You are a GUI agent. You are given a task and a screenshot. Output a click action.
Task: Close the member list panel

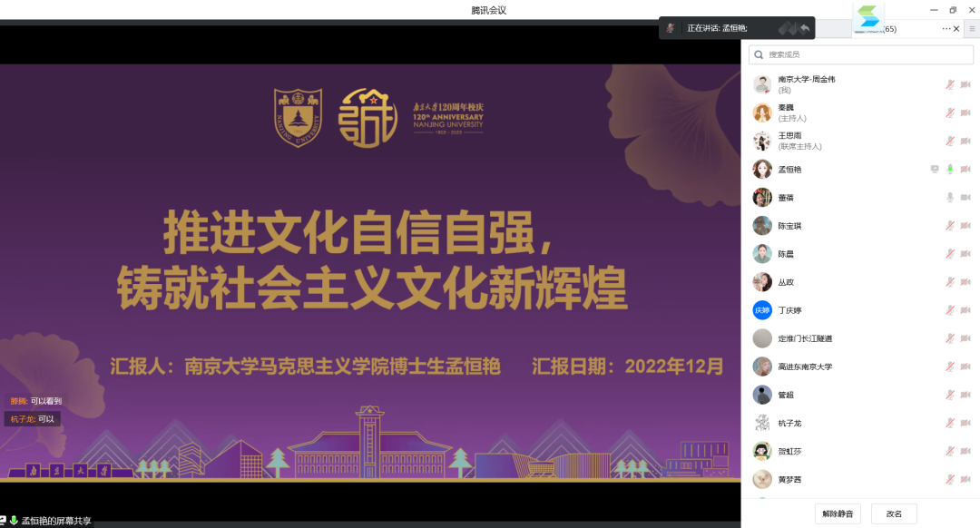pyautogui.click(x=956, y=29)
